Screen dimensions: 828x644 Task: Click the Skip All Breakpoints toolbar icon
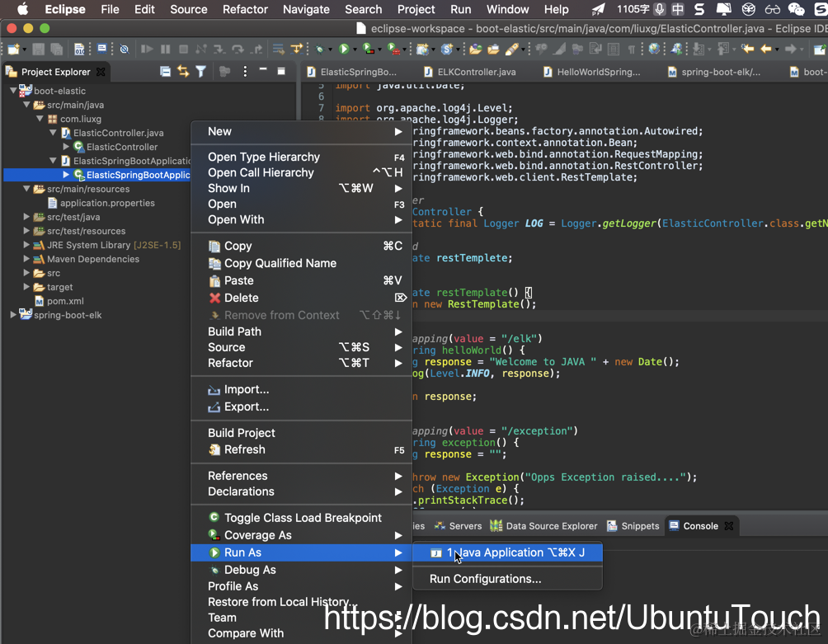coord(124,49)
